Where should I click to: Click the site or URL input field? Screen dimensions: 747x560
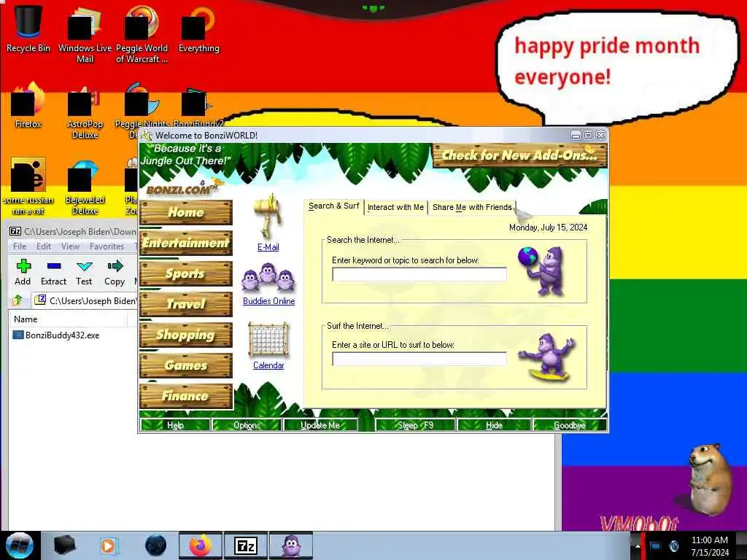click(419, 359)
